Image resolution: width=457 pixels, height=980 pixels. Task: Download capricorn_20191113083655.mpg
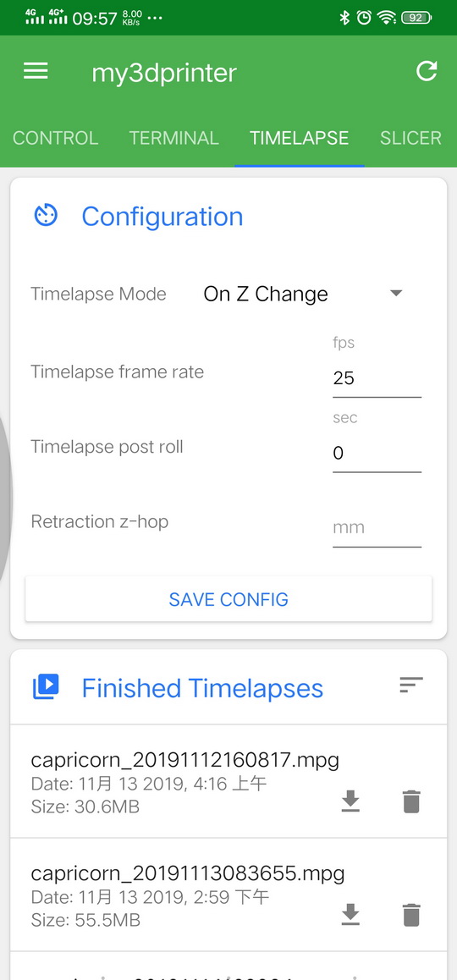click(x=350, y=914)
